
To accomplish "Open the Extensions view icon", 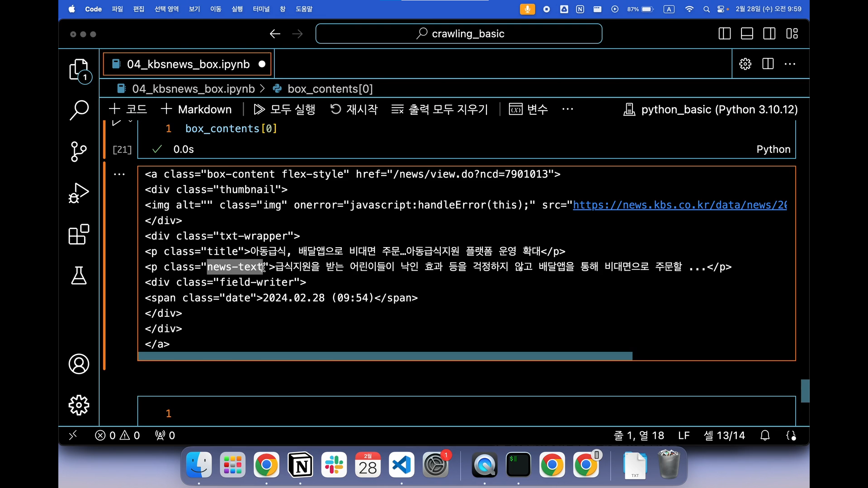I will coord(79,235).
